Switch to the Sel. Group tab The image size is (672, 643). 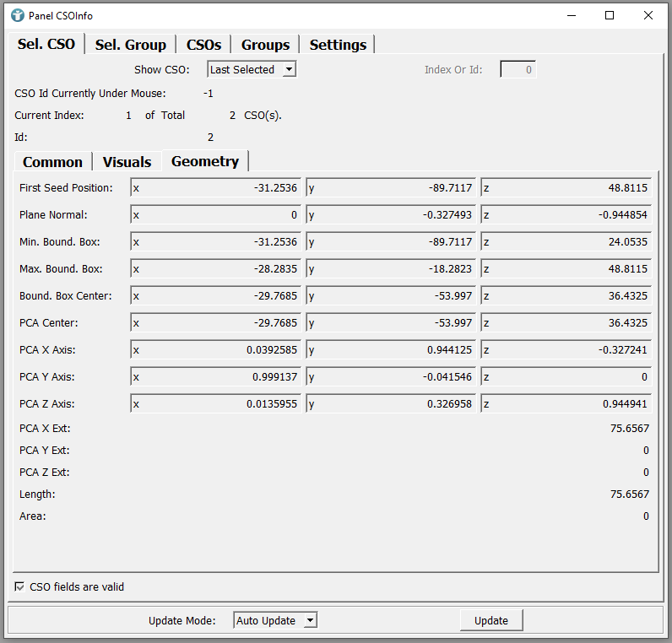pos(130,45)
